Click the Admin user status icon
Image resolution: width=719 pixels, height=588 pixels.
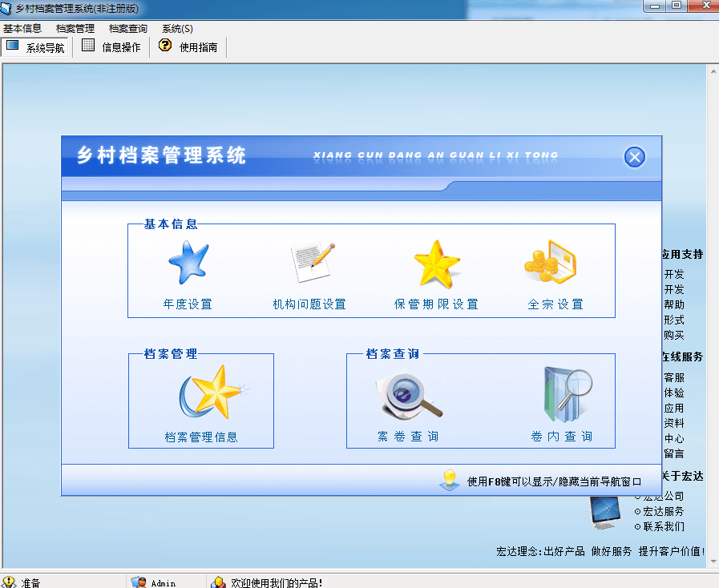[x=138, y=582]
